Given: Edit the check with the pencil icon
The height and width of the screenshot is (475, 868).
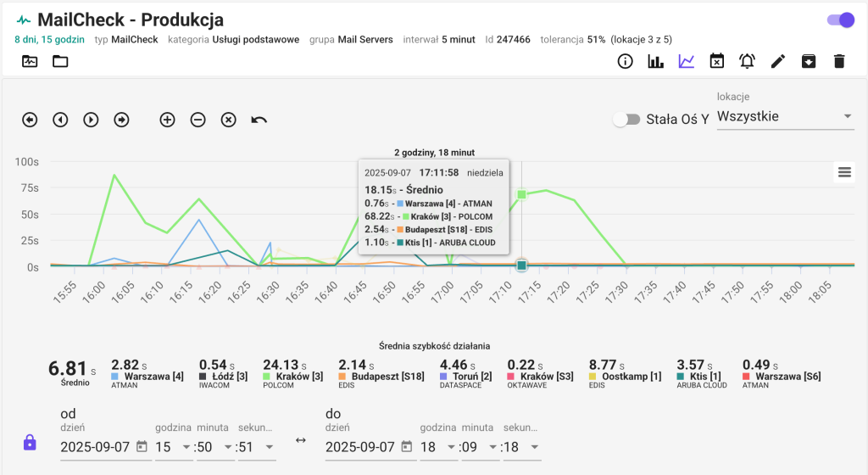Looking at the screenshot, I should [778, 61].
